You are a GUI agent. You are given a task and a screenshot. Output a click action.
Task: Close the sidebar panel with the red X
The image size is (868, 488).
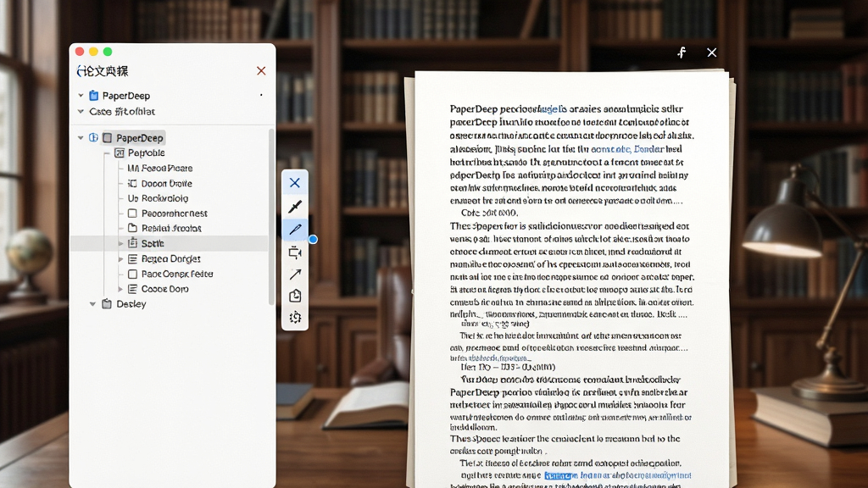tap(261, 71)
